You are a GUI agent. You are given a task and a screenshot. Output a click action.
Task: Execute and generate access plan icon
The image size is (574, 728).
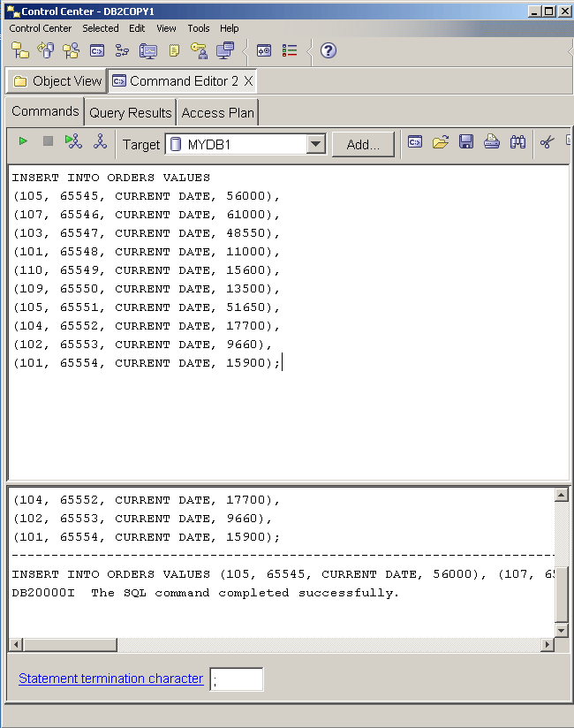(73, 141)
